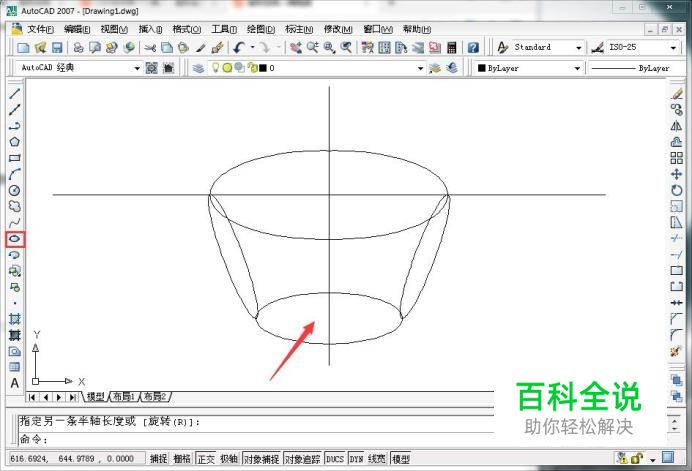Open the ByLayer color dropdown
This screenshot has width=692, height=471.
577,68
